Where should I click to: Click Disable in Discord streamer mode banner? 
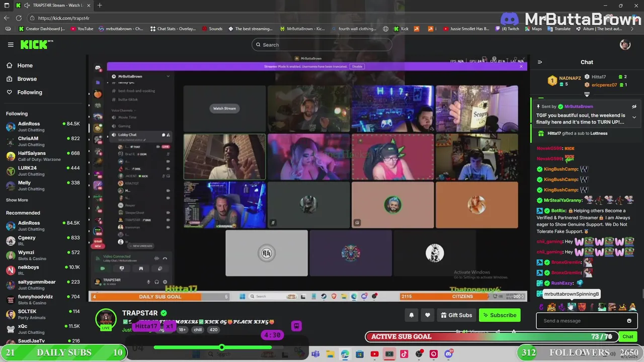(x=357, y=66)
